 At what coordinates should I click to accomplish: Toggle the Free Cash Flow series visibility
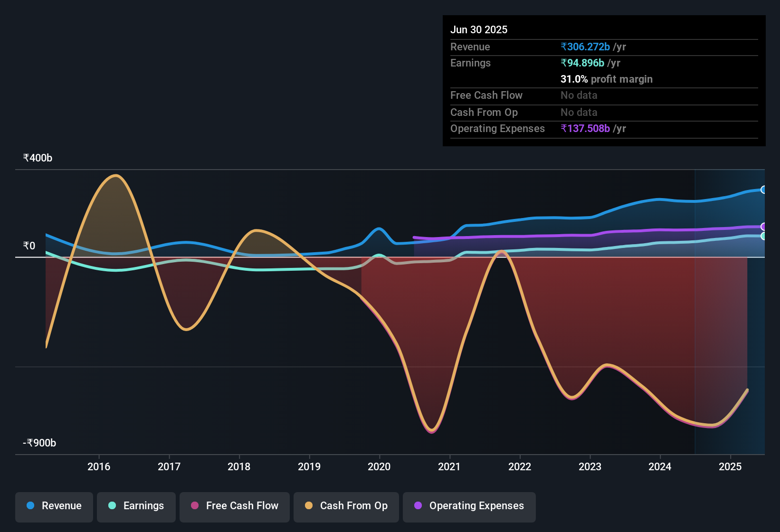pyautogui.click(x=234, y=506)
